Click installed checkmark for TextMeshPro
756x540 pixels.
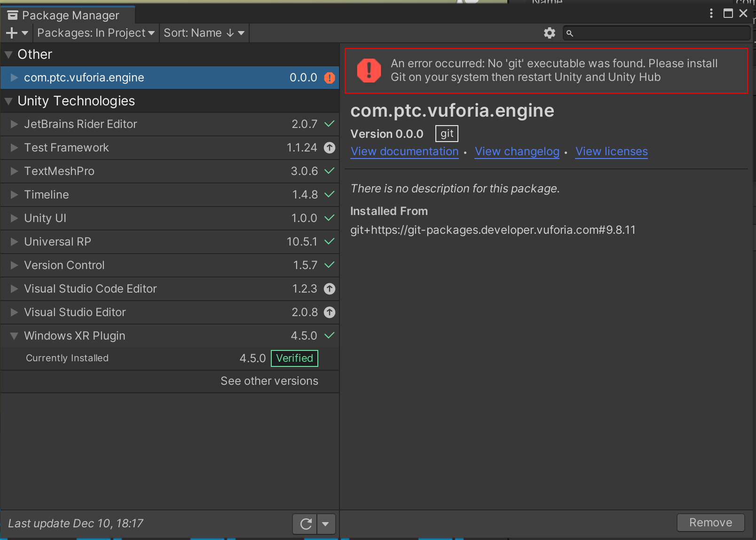point(330,171)
